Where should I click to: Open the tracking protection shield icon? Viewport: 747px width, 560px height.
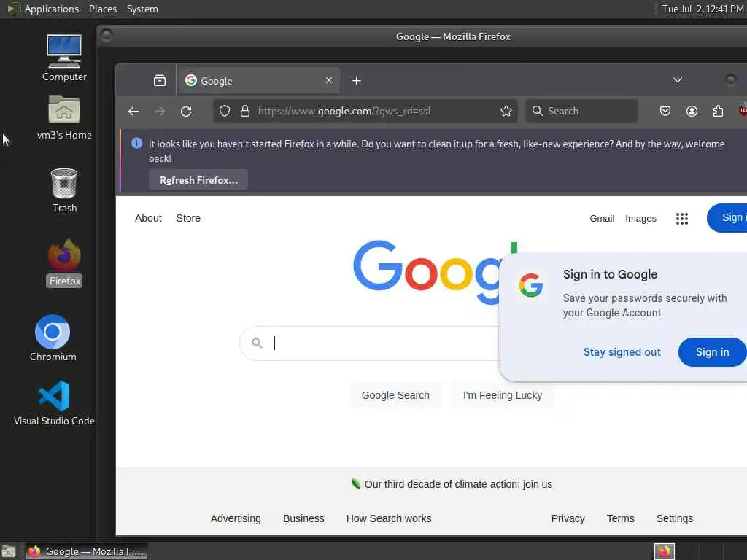tap(225, 111)
